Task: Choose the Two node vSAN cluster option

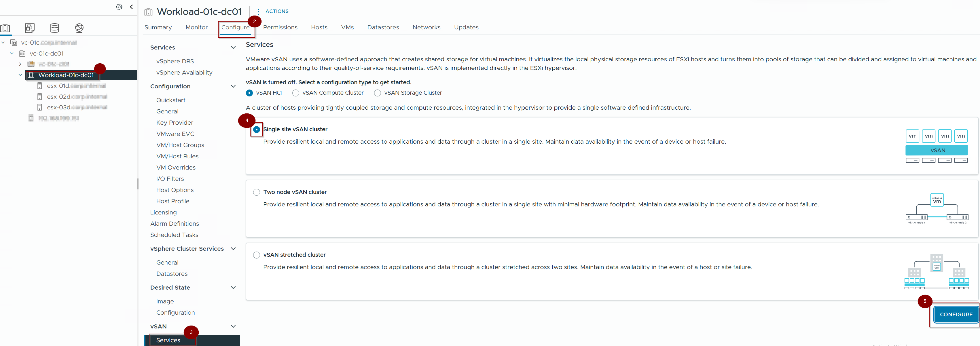Action: (x=257, y=192)
